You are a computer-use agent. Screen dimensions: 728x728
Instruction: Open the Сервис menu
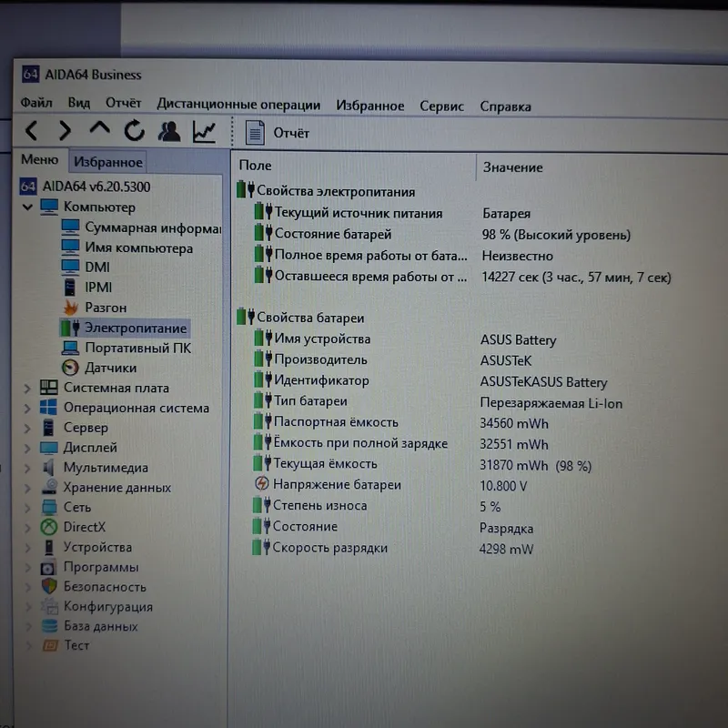441,106
